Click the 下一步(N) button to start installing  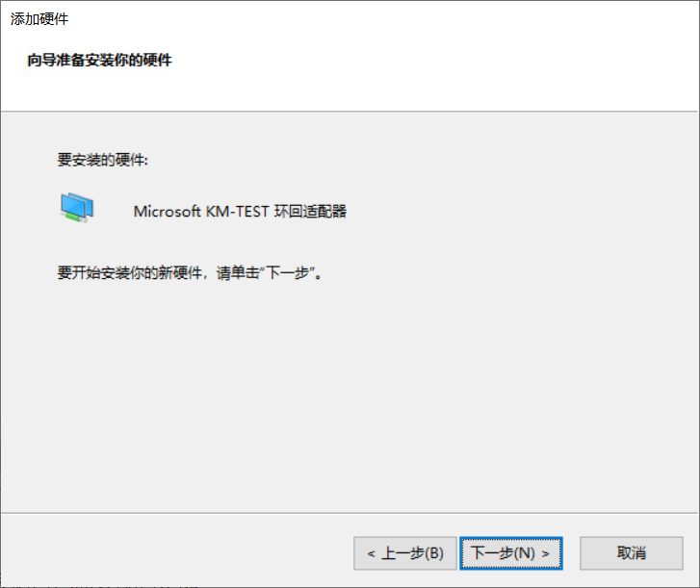tap(510, 553)
